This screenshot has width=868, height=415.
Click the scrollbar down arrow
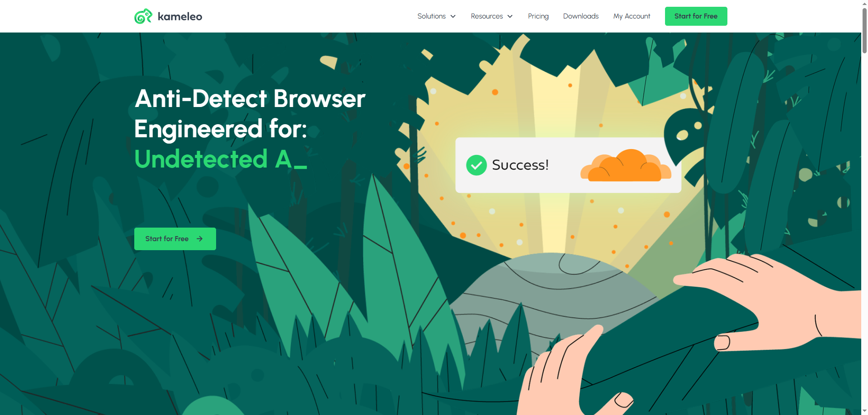click(864, 411)
